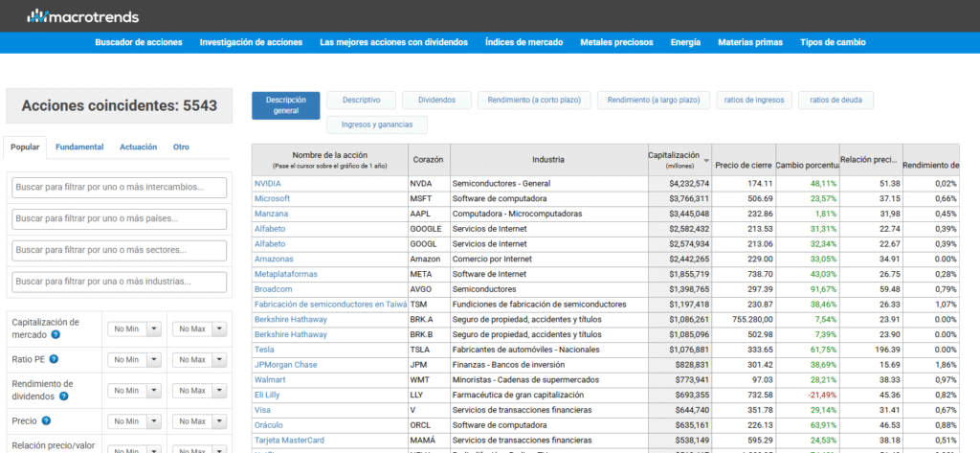Show the Ingresos y ganancias view

tap(377, 125)
